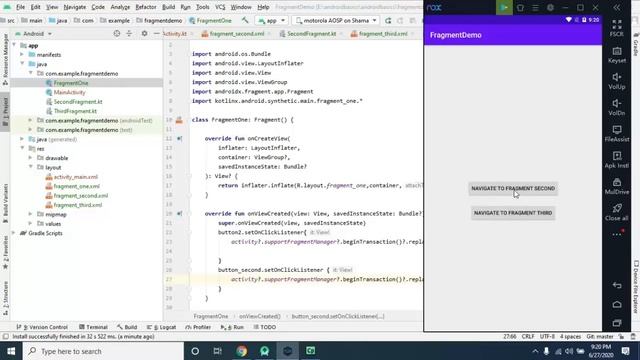Switch to fragment_third.xml editor tab

pyautogui.click(x=383, y=34)
